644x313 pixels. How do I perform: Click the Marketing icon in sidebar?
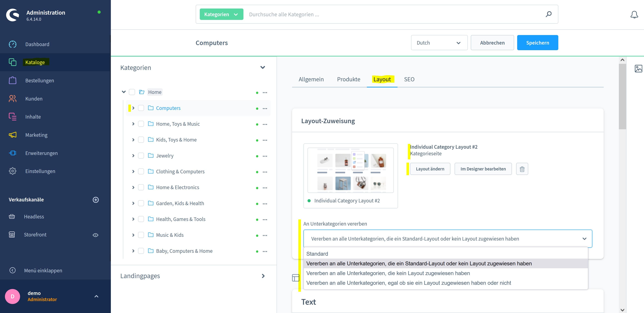click(12, 134)
